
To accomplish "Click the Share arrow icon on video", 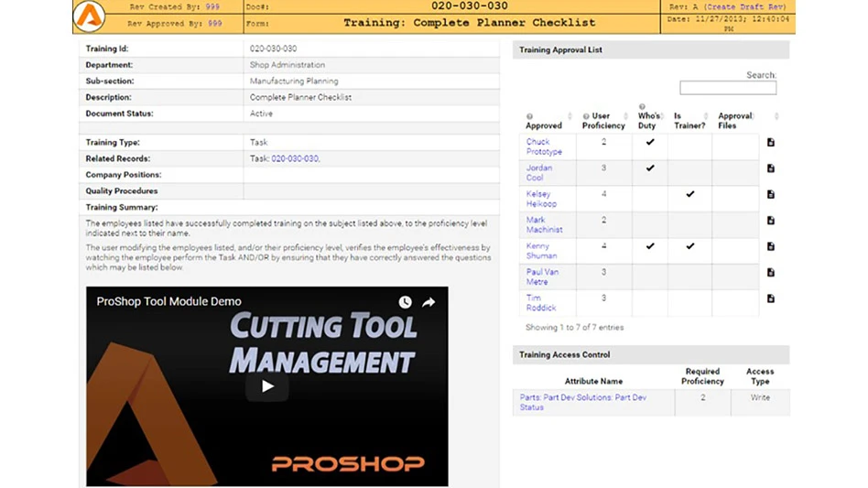I will pos(429,302).
